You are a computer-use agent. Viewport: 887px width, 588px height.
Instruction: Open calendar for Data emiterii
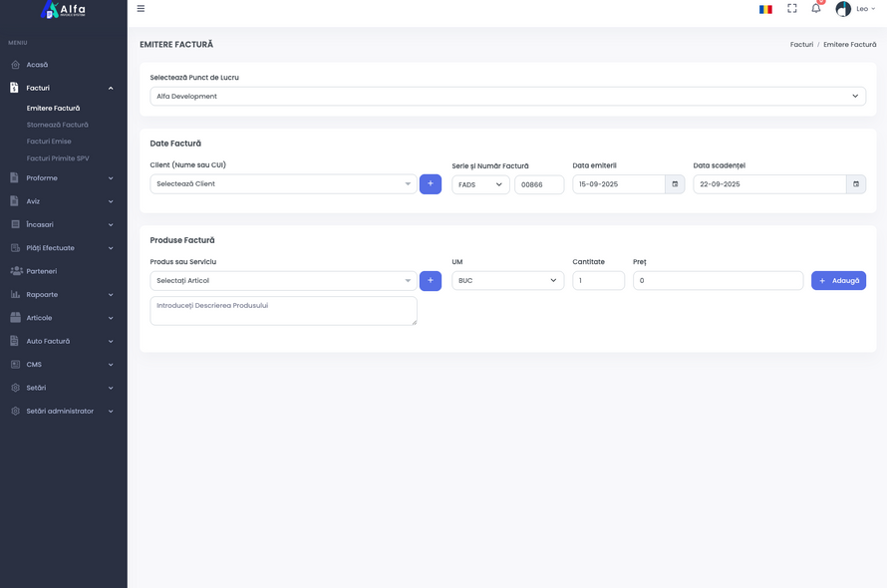675,184
